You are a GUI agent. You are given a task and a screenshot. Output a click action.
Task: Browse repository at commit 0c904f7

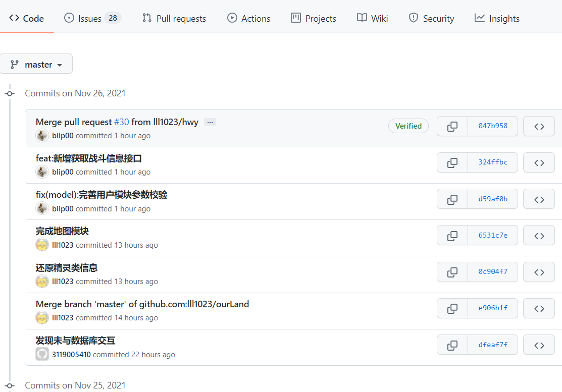click(539, 272)
